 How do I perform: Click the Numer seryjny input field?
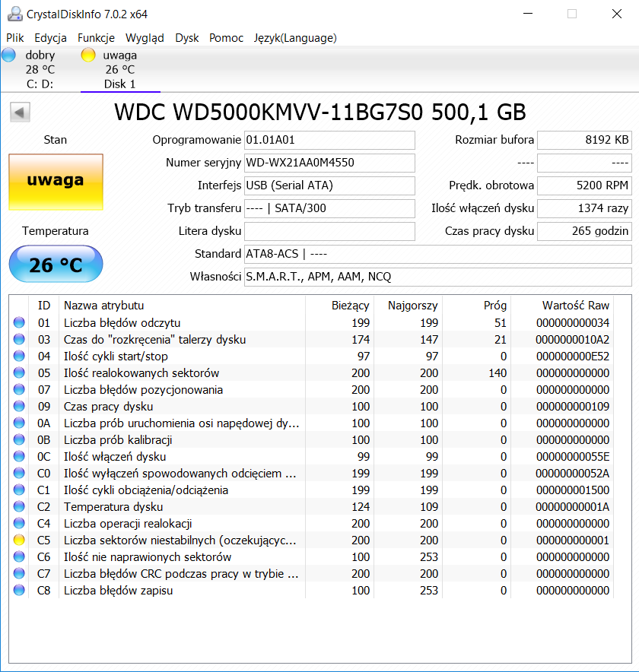(329, 163)
